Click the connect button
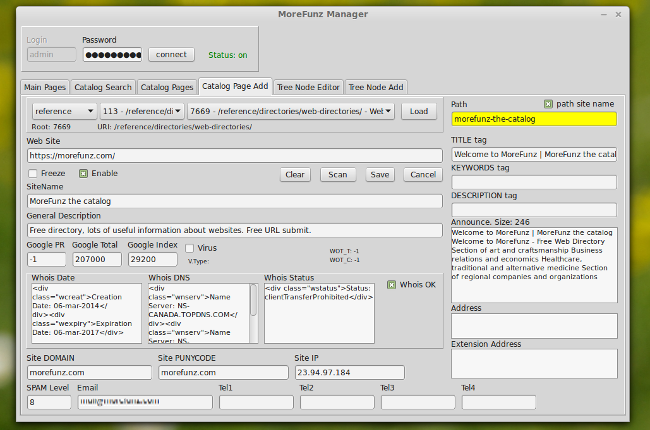Image resolution: width=650 pixels, height=430 pixels. pyautogui.click(x=171, y=54)
